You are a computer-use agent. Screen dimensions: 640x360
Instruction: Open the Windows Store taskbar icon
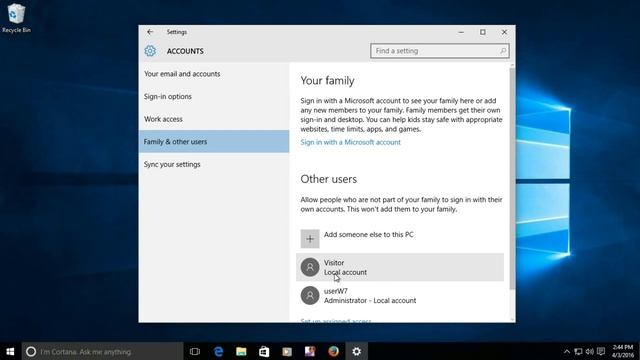tap(264, 351)
